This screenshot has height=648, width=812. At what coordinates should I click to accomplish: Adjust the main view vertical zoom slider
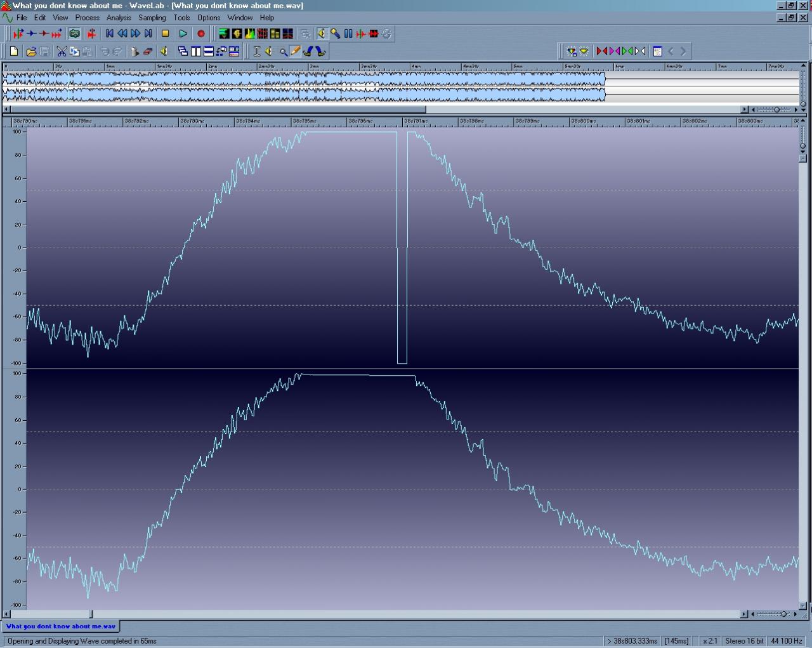[x=802, y=146]
